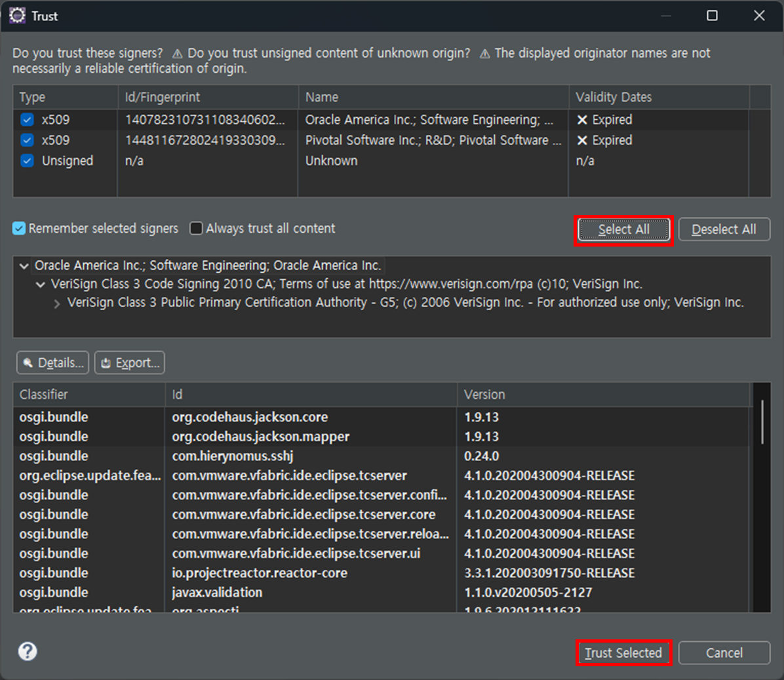The height and width of the screenshot is (680, 784).
Task: Confirm with Trust Selected button
Action: (x=623, y=653)
